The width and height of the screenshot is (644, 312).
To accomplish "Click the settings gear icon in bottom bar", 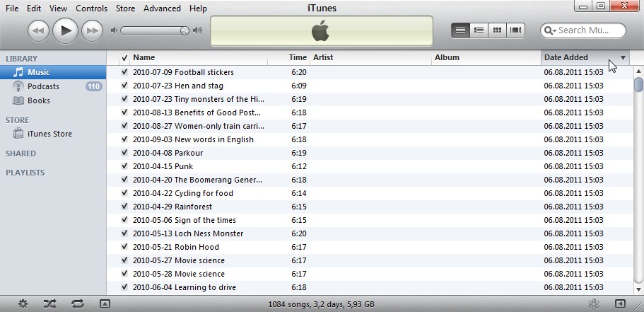I will pos(23,304).
